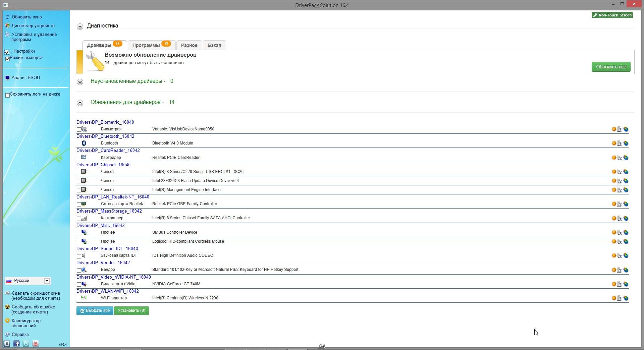Open the Русский language dropdown
The height and width of the screenshot is (350, 644).
click(x=28, y=281)
